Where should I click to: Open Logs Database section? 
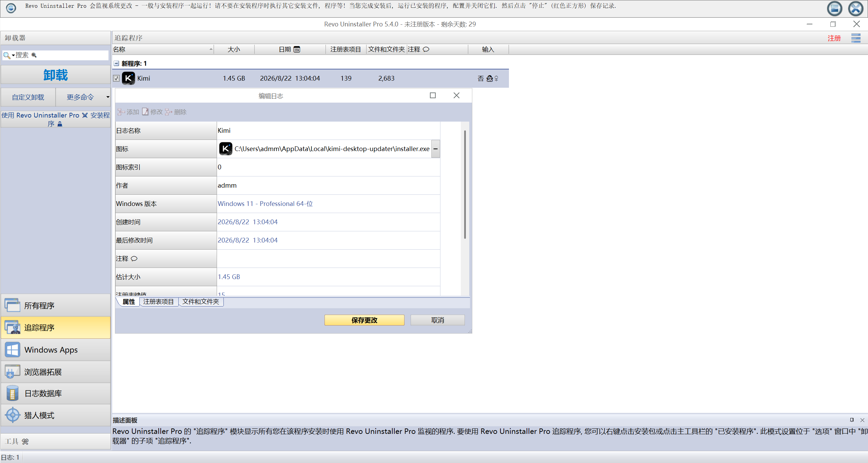pos(56,393)
